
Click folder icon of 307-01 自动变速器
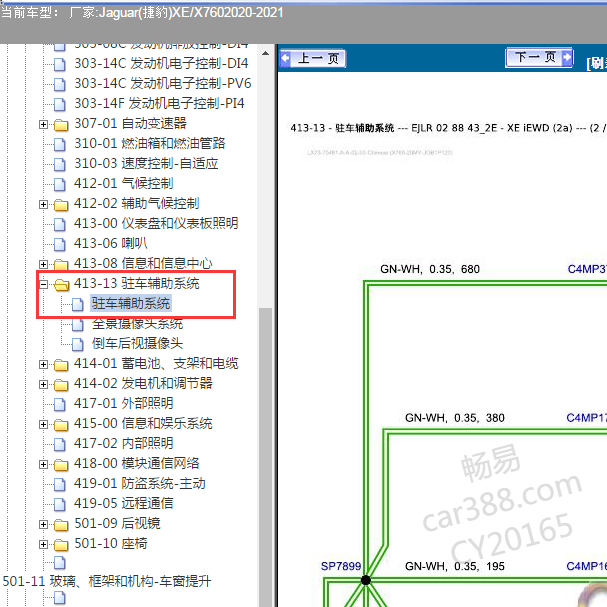point(61,125)
